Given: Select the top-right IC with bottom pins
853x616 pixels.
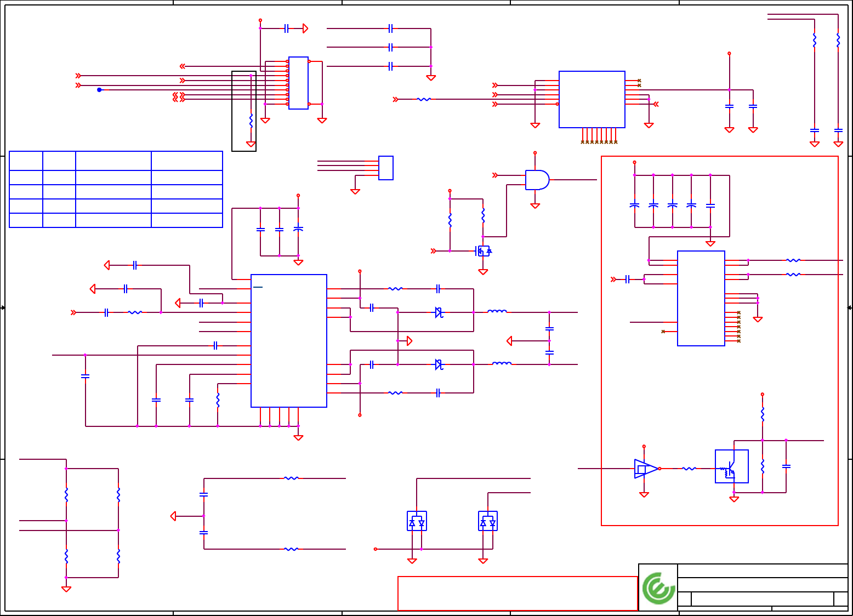Looking at the screenshot, I should 592,100.
